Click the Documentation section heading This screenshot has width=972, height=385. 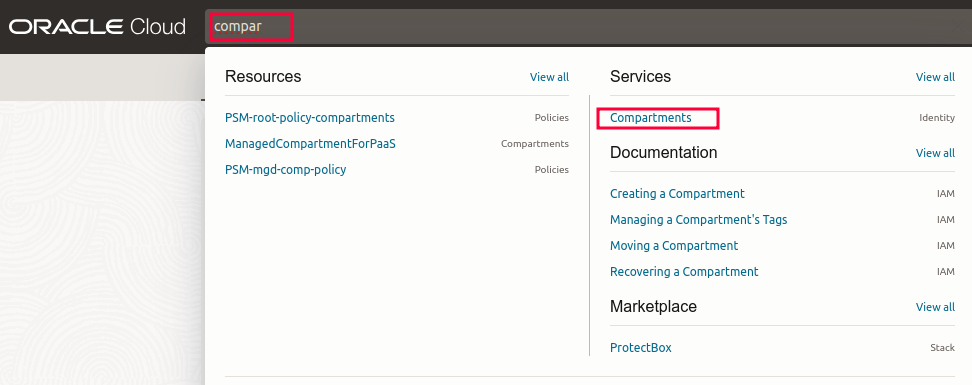click(663, 153)
